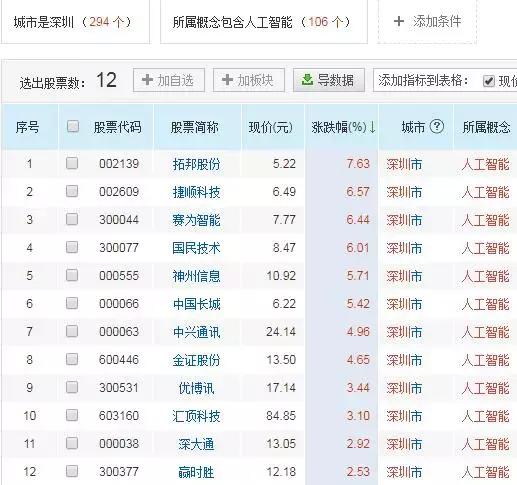Click stock code 603160

[119, 416]
